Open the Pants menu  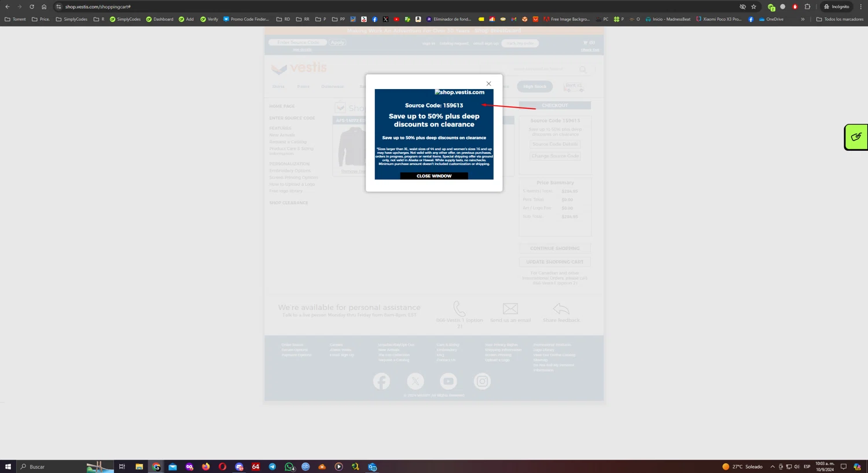[303, 87]
